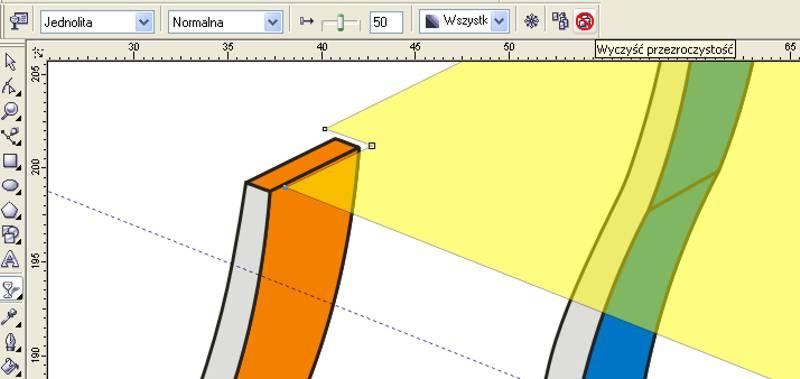This screenshot has width=800, height=379.
Task: Select the Pick tool arrow
Action: click(x=11, y=62)
